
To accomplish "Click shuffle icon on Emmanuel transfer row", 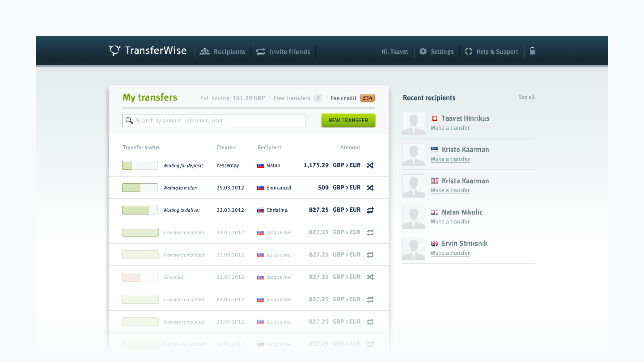I will coord(370,188).
